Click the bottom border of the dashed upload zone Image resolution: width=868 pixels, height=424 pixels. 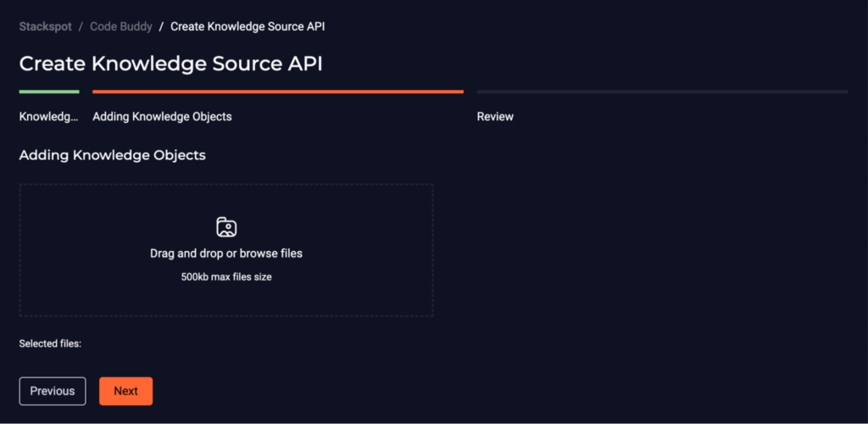(x=226, y=316)
